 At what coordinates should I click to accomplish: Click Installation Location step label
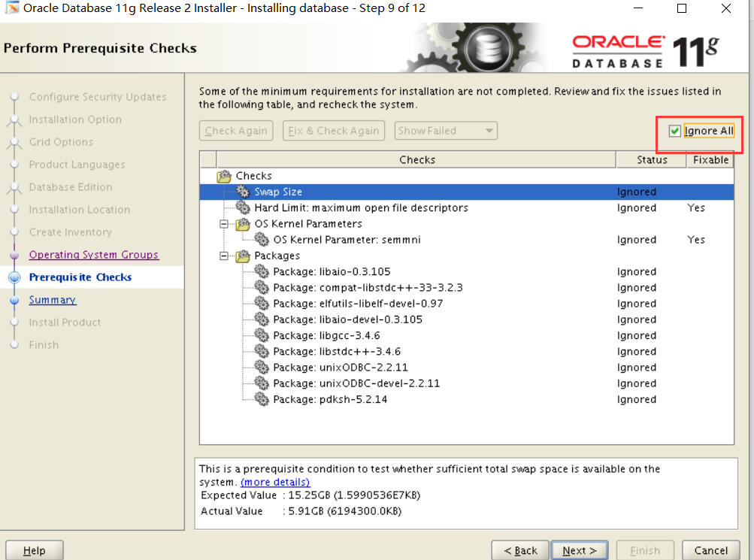coord(80,210)
